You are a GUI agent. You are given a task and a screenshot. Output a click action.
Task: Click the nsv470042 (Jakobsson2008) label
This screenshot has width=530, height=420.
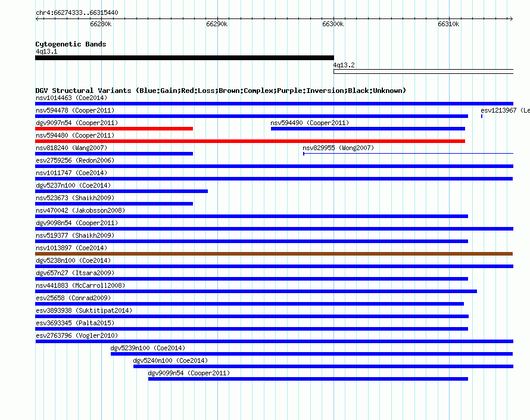point(80,211)
